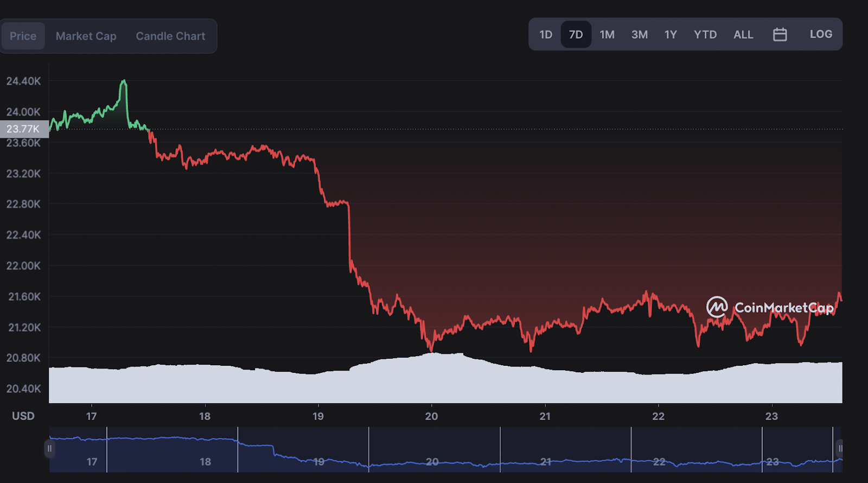Viewport: 868px width, 483px height.
Task: Select the 1D time range
Action: pos(546,35)
